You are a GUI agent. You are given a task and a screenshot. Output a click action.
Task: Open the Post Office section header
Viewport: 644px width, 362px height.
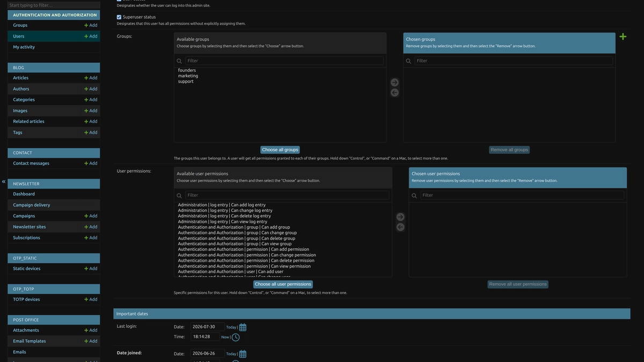[x=26, y=320]
